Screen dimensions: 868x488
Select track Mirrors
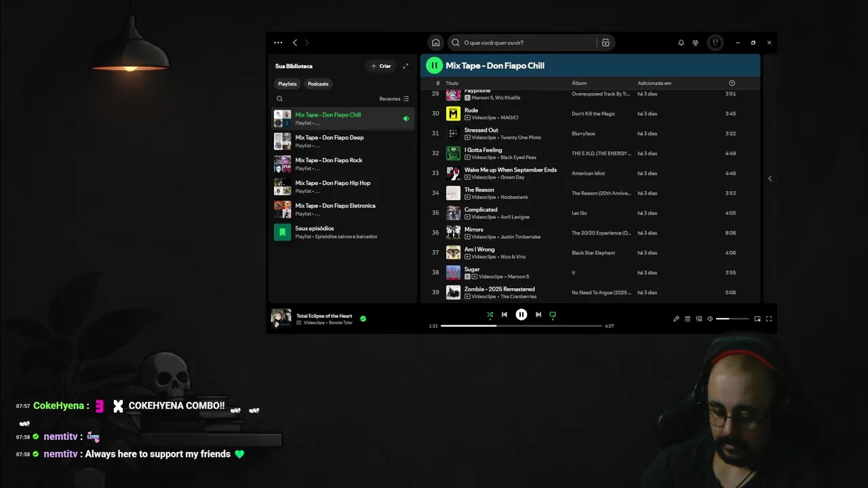coord(590,233)
